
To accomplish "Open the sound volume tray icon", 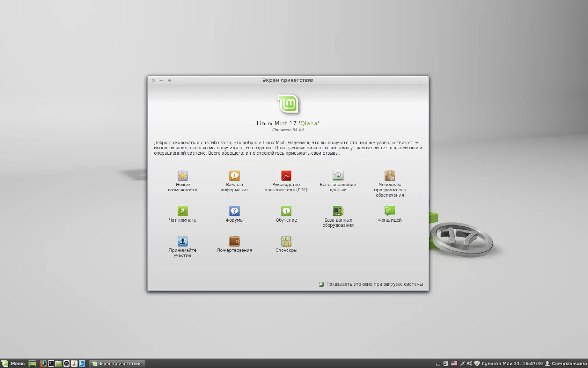I will tap(469, 364).
